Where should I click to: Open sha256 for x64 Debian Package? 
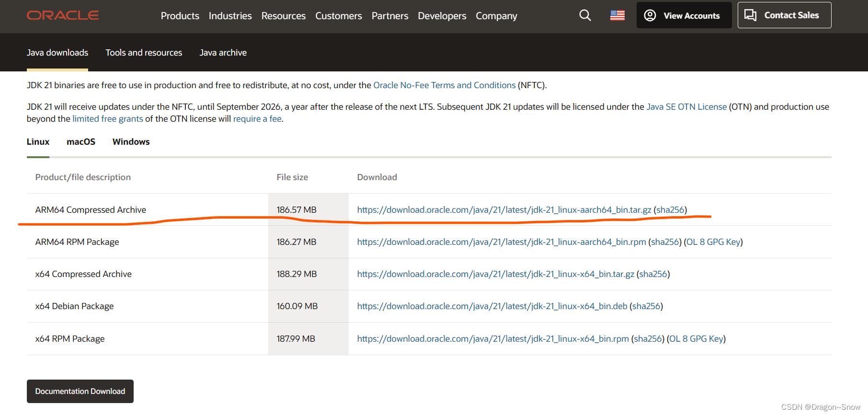tap(646, 306)
